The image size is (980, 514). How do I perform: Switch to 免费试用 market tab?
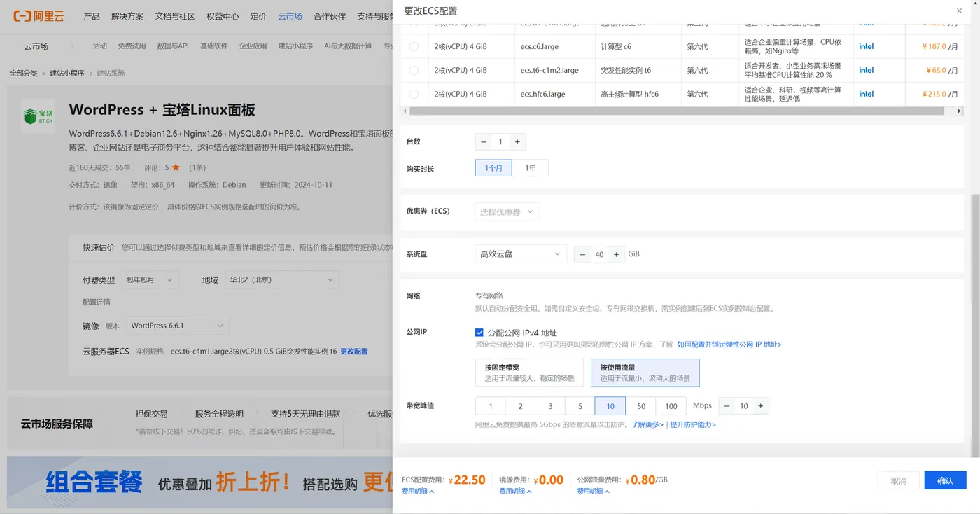coord(132,46)
